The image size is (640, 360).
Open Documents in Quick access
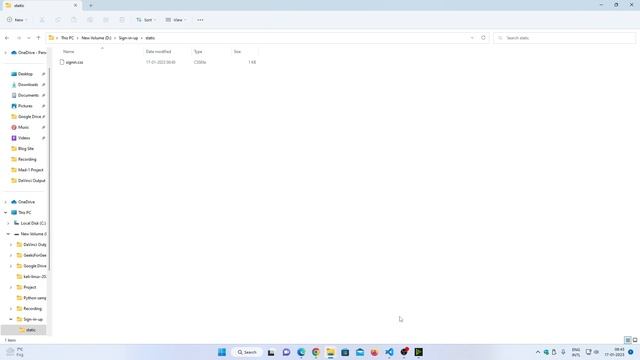(28, 95)
